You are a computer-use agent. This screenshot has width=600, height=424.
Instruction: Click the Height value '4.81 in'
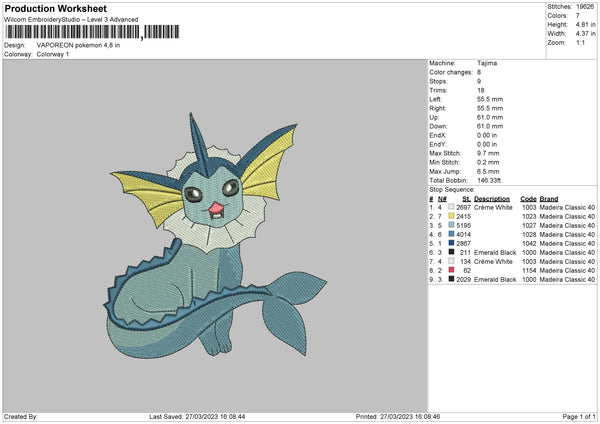pos(585,24)
